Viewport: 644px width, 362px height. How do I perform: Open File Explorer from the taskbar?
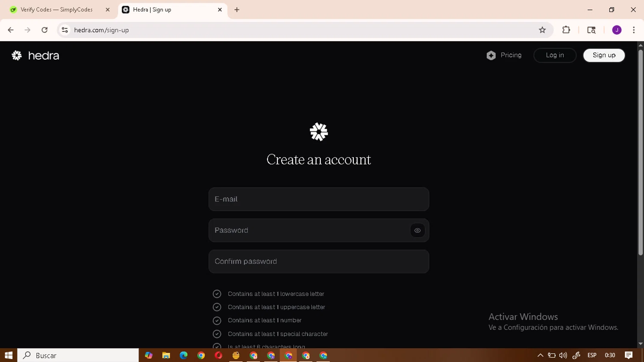pos(166,356)
